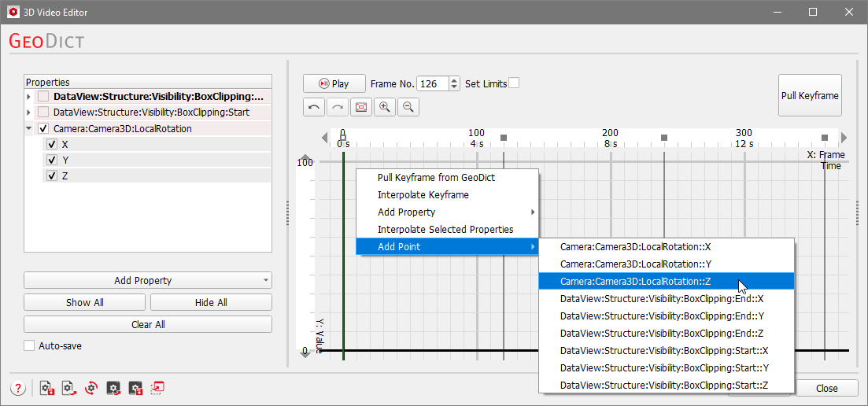Zoom out on the timeline
The width and height of the screenshot is (868, 406).
(x=408, y=107)
